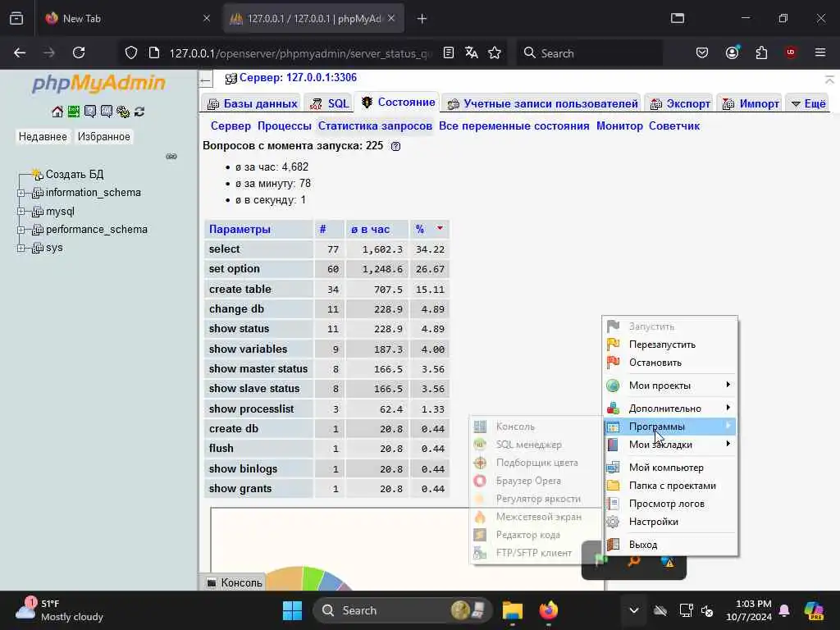Open File Explorer from taskbar
This screenshot has width=840, height=630.
512,610
